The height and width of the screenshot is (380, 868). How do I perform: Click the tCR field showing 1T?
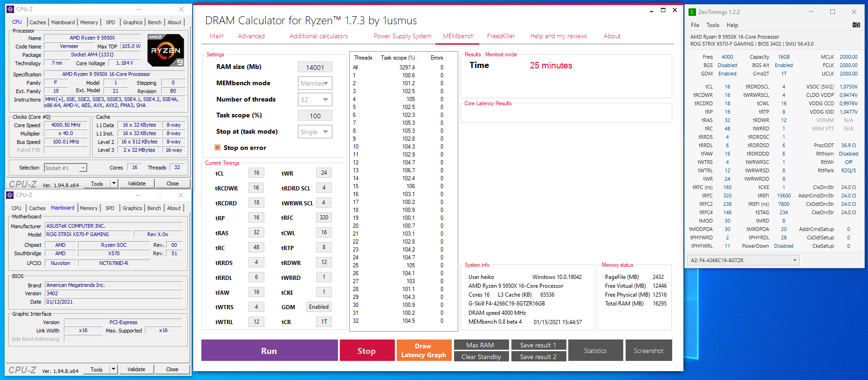(x=324, y=322)
